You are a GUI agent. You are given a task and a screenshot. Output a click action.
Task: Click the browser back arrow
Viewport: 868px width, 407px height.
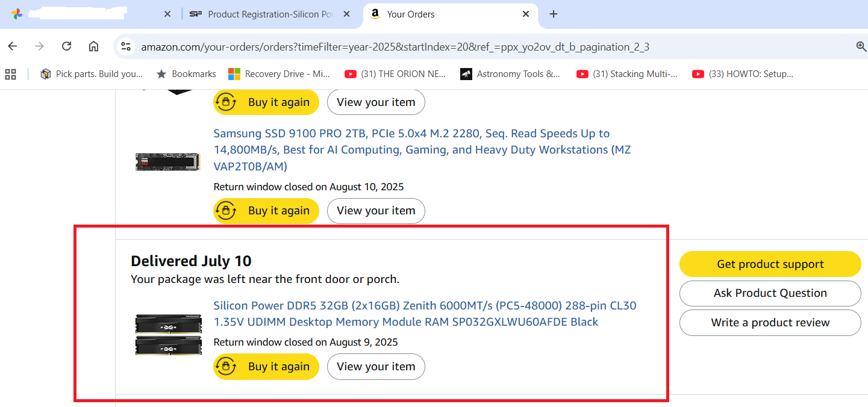pos(13,46)
